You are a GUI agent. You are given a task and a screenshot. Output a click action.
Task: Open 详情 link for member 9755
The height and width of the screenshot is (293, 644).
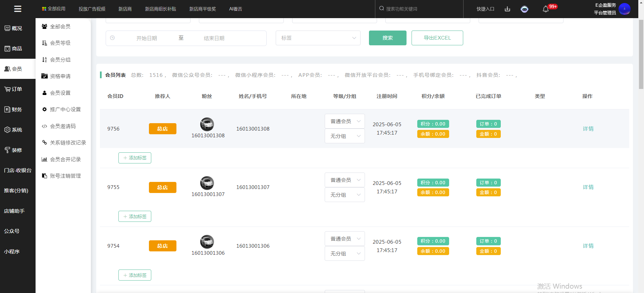tap(588, 187)
